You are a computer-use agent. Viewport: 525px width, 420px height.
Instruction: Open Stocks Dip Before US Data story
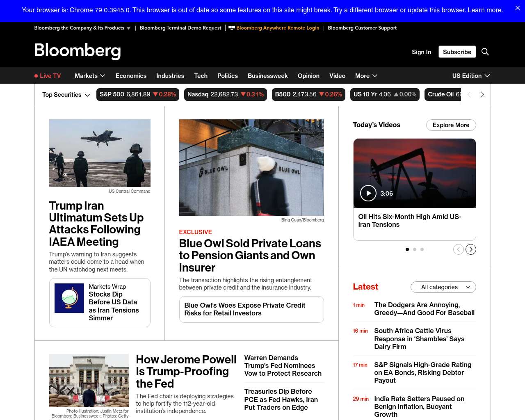coord(114,306)
